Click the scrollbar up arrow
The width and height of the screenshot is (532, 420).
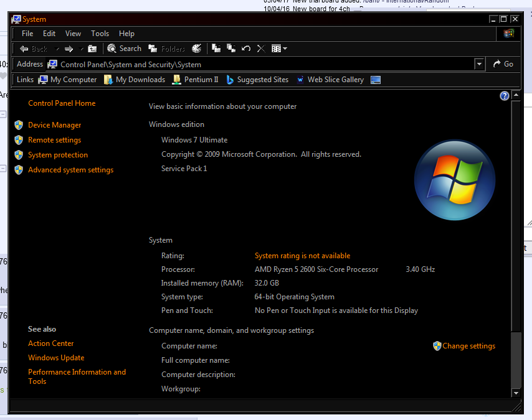coord(516,95)
